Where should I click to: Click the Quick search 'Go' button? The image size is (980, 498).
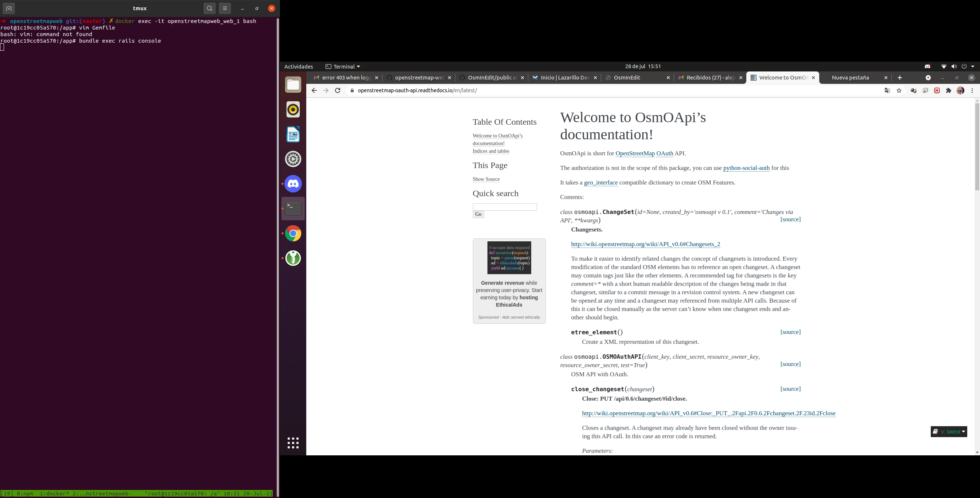click(x=478, y=214)
